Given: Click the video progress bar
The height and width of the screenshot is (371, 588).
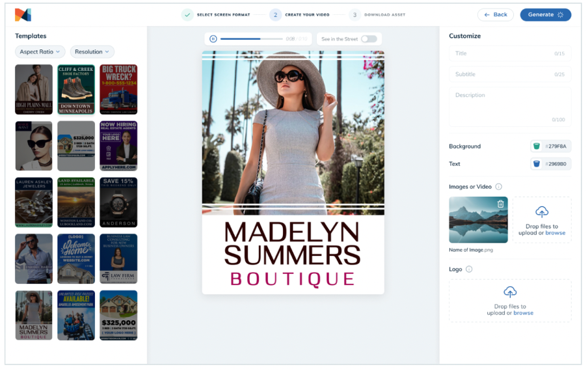Looking at the screenshot, I should [251, 38].
